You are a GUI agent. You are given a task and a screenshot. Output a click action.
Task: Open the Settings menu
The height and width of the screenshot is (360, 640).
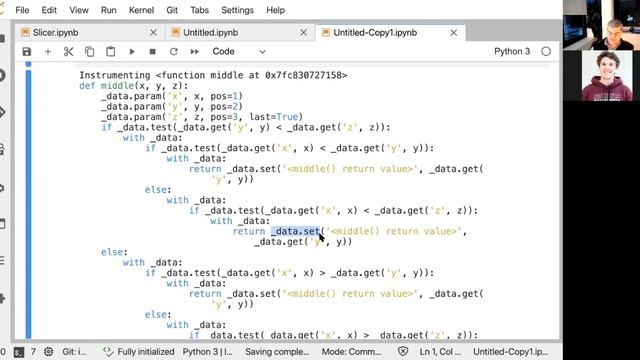pos(237,10)
